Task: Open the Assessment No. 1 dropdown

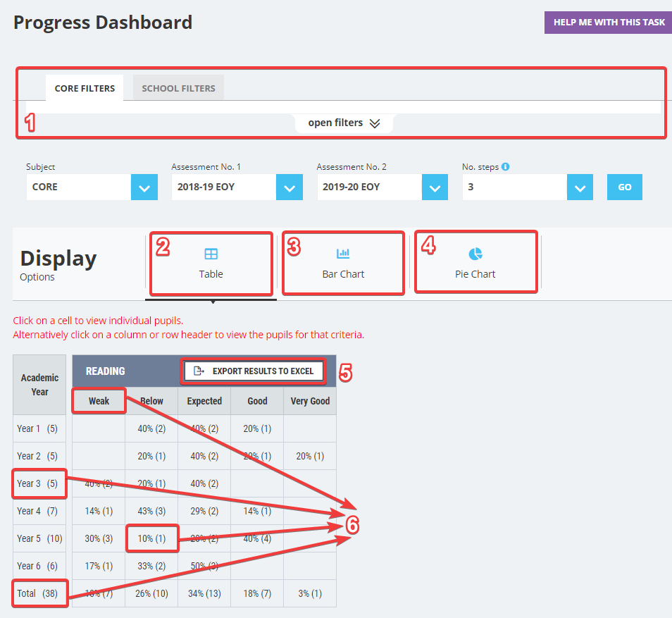Action: point(290,187)
